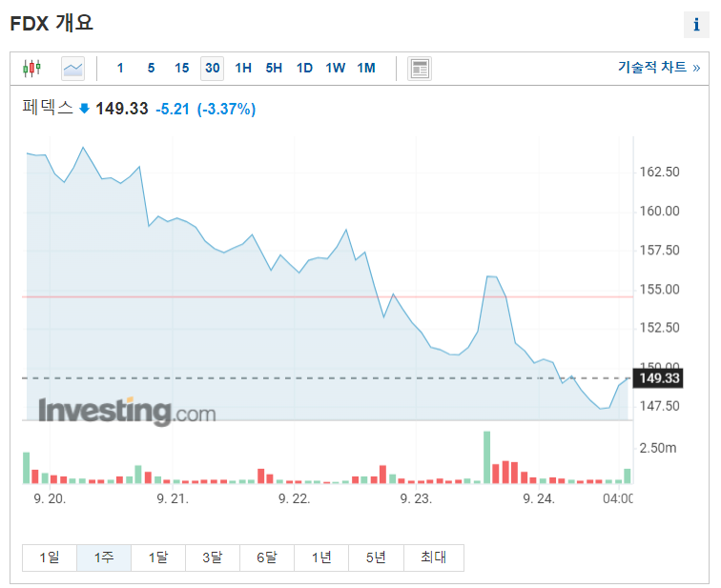
Task: Show the 5년 range
Action: (376, 558)
